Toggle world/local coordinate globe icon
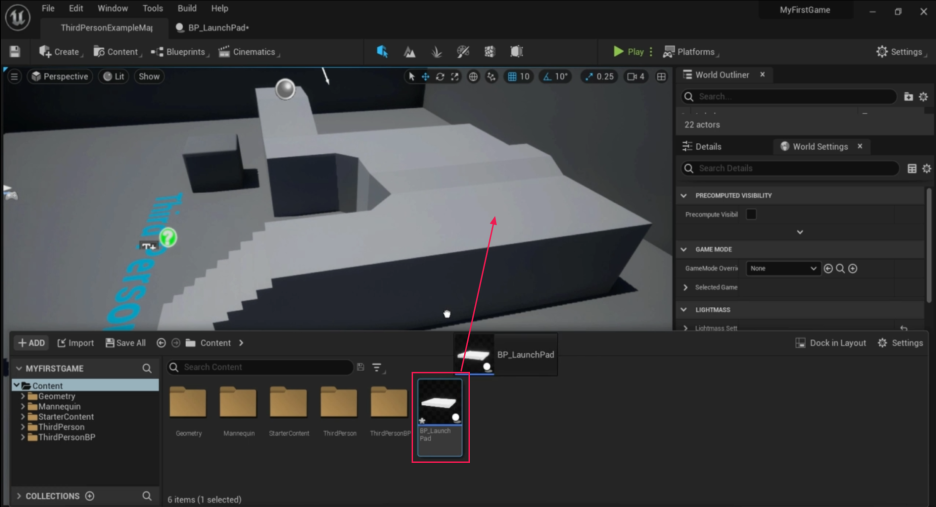Image resolution: width=936 pixels, height=507 pixels. [473, 76]
